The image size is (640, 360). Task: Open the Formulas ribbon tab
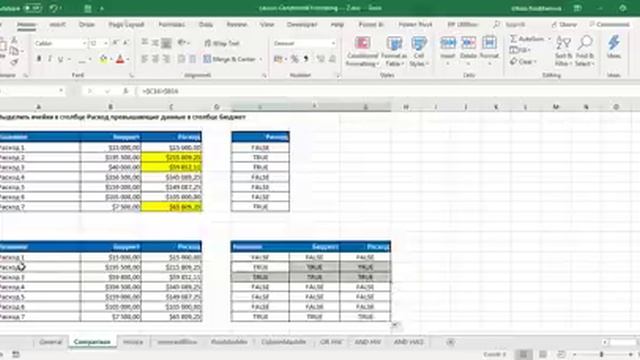[171, 24]
